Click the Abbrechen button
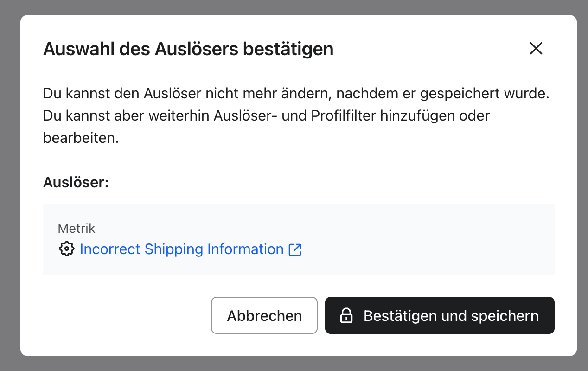Viewport: 588px width, 371px height. (x=264, y=315)
